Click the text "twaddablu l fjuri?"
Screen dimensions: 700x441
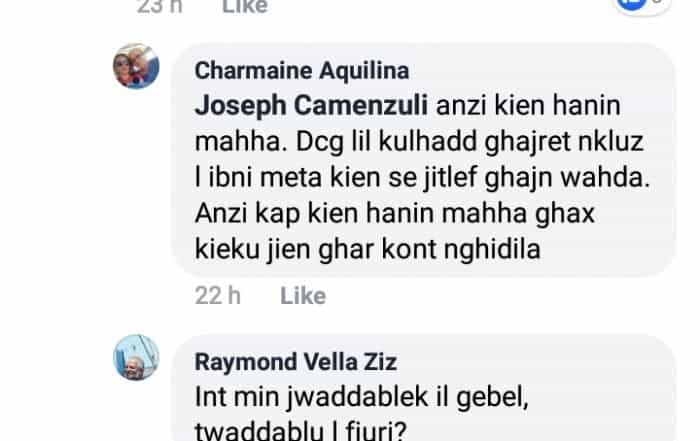300,431
